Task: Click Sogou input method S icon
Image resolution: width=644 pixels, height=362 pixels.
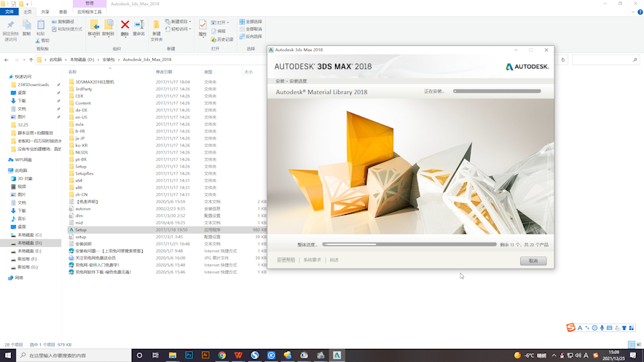Action: point(570,328)
